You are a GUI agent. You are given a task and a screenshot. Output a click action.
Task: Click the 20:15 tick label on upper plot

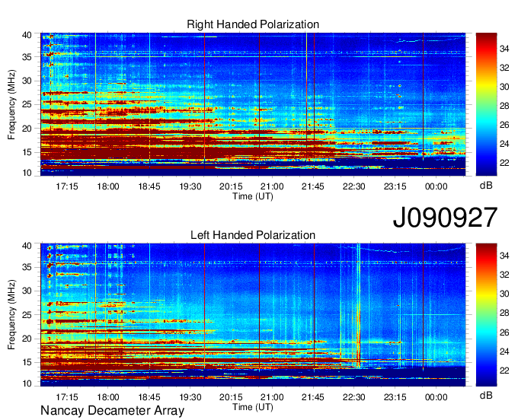tap(231, 186)
